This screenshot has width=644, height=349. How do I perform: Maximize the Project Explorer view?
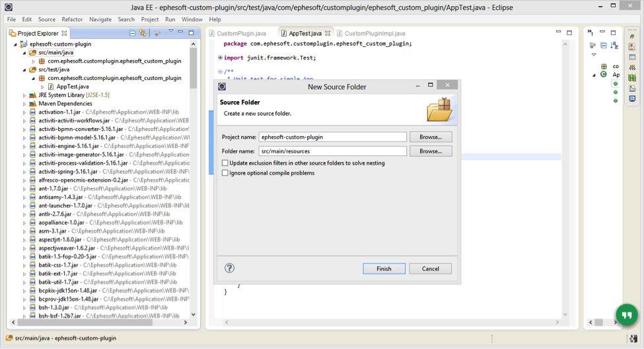pos(191,32)
